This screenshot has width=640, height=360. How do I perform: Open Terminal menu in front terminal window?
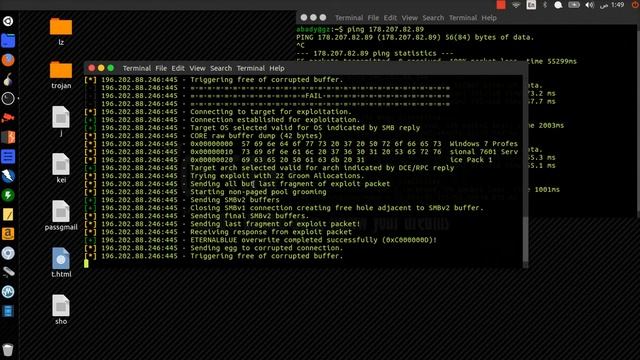coord(137,68)
